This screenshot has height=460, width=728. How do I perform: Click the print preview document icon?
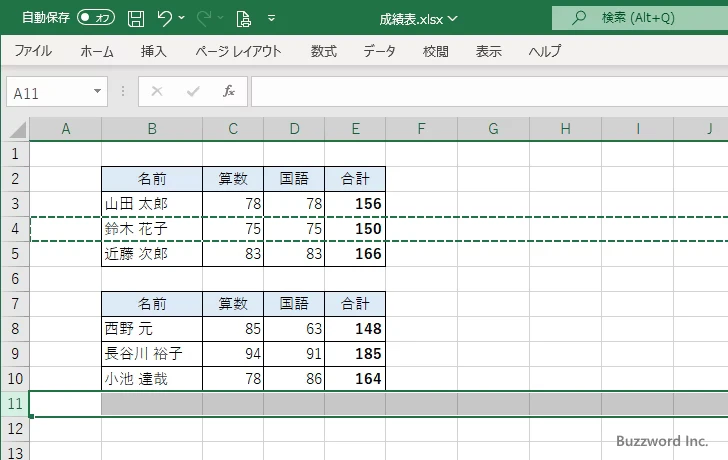click(243, 19)
